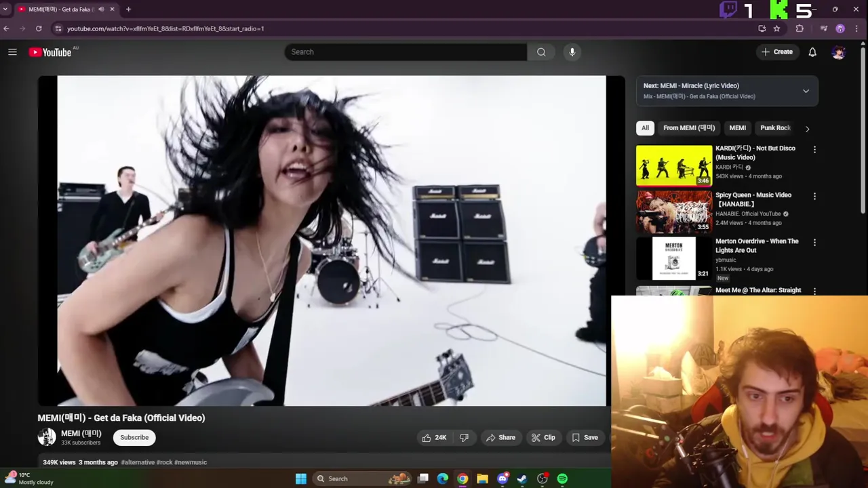Screen dimensions: 868x488
Task: Click the Windows taskbar Search box
Action: click(x=362, y=479)
